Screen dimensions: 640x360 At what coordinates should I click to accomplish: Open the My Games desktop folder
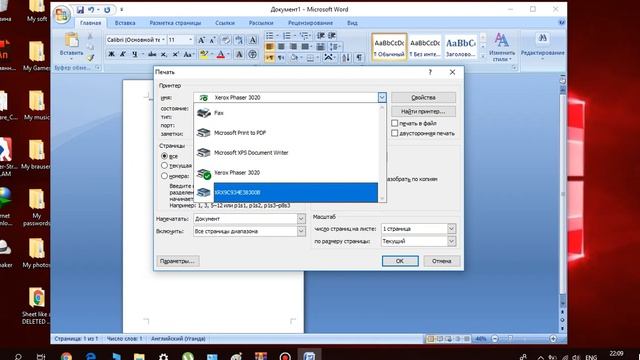[36, 56]
